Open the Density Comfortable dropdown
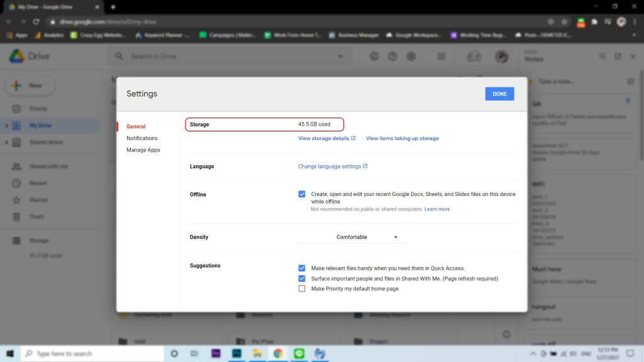Viewport: 644px width, 362px height. pos(352,237)
